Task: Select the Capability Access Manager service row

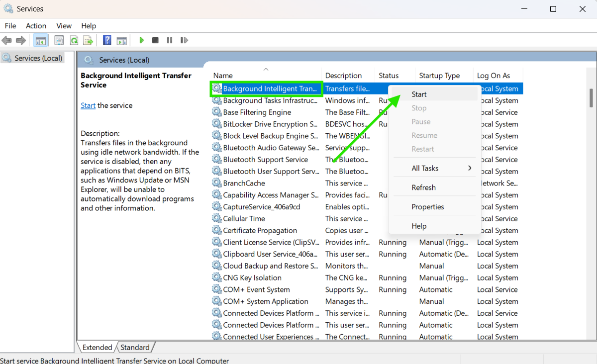Action: click(x=366, y=195)
